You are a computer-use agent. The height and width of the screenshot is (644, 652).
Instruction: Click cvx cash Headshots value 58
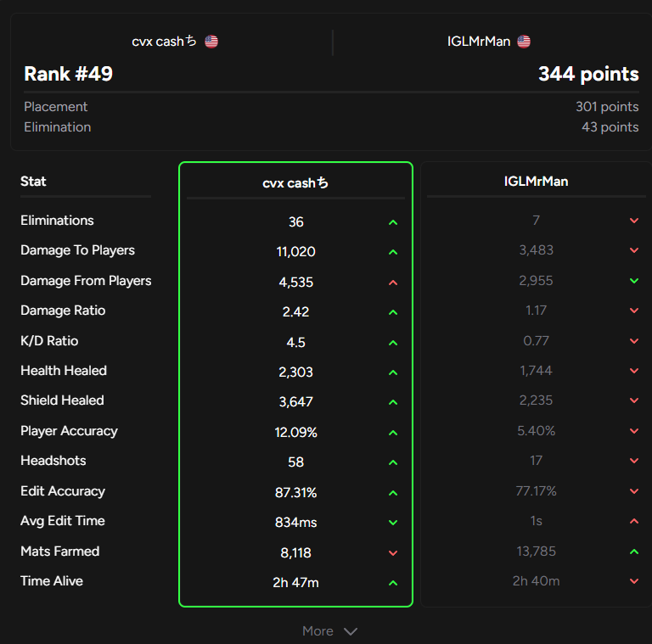(295, 462)
